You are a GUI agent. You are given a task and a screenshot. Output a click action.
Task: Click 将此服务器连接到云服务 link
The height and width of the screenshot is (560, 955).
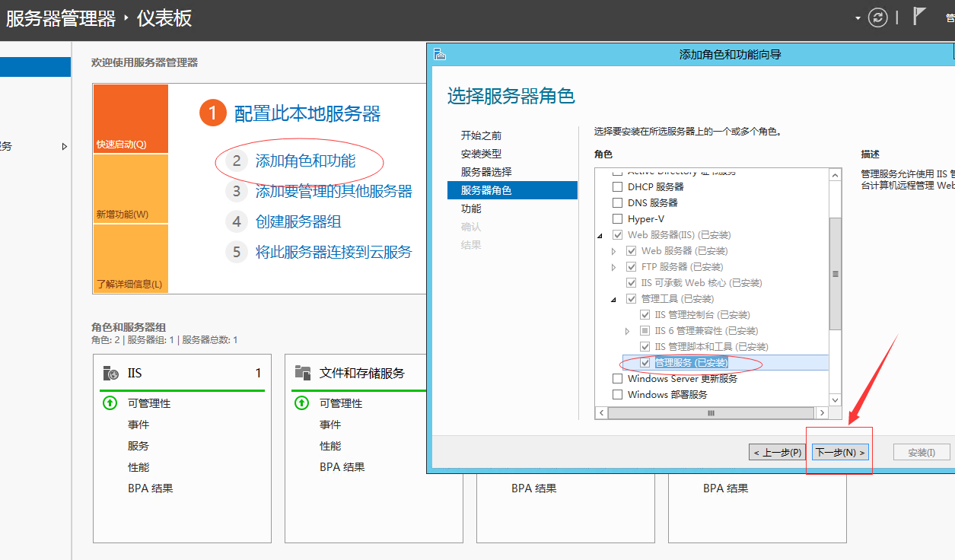(x=333, y=252)
